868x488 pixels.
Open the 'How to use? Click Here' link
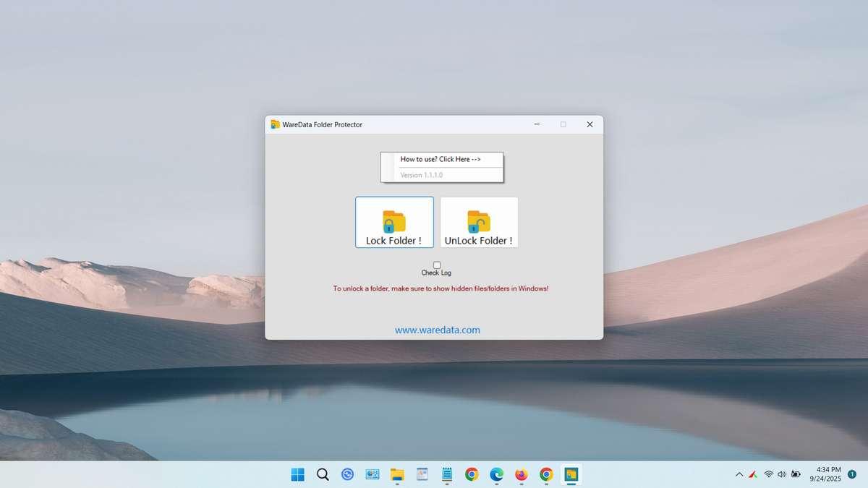pyautogui.click(x=442, y=158)
